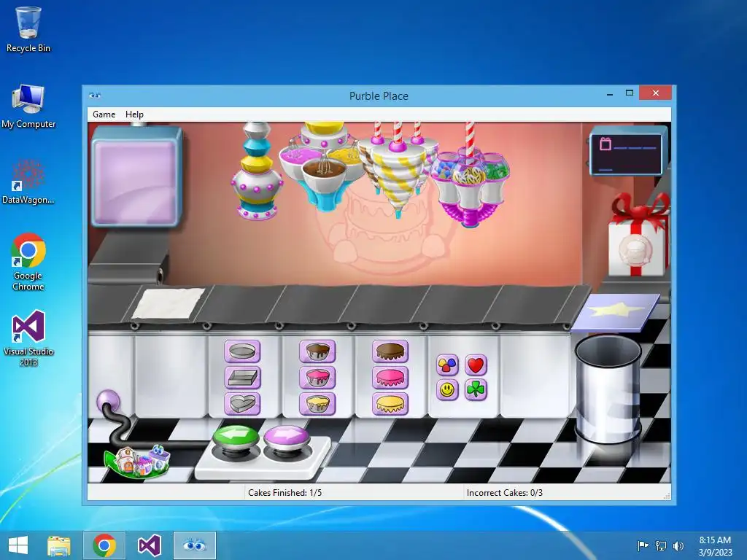The image size is (747, 560).
Task: Click Purble Place taskbar button
Action: (194, 545)
